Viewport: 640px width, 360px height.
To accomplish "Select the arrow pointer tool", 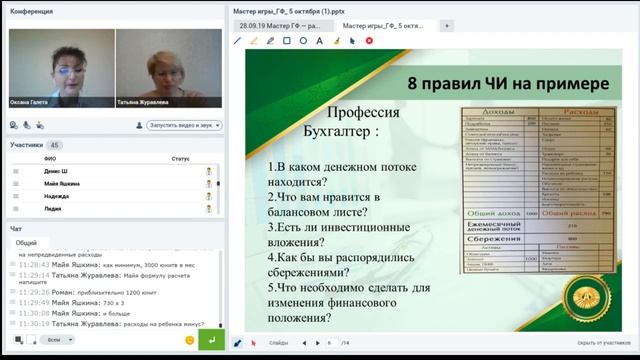I will [x=352, y=41].
